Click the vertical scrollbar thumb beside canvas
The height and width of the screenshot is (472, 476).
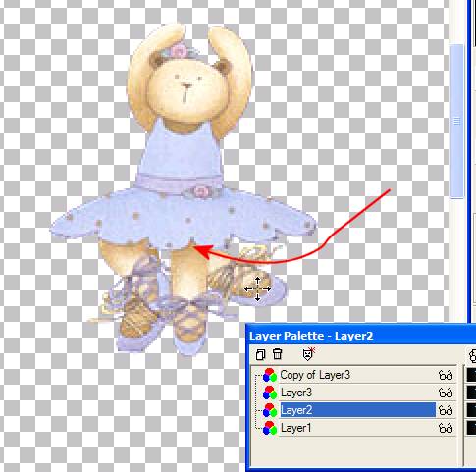coord(457,121)
